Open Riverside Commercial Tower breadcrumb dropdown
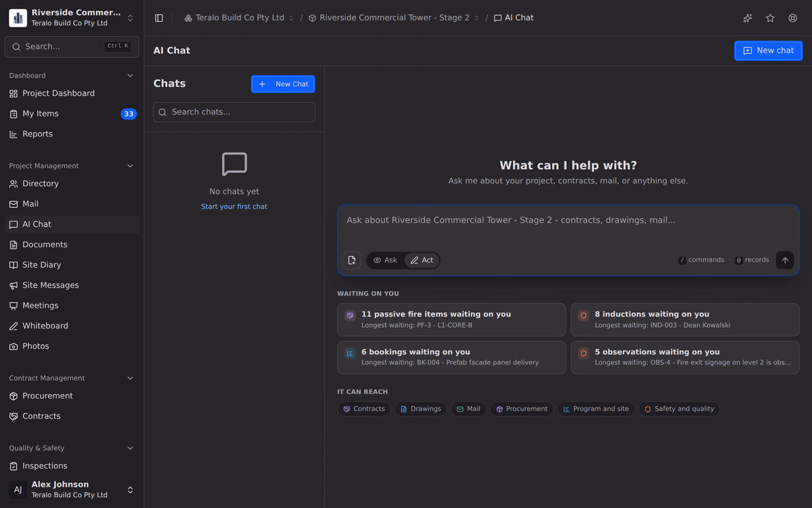Viewport: 812px width, 508px height. [477, 18]
